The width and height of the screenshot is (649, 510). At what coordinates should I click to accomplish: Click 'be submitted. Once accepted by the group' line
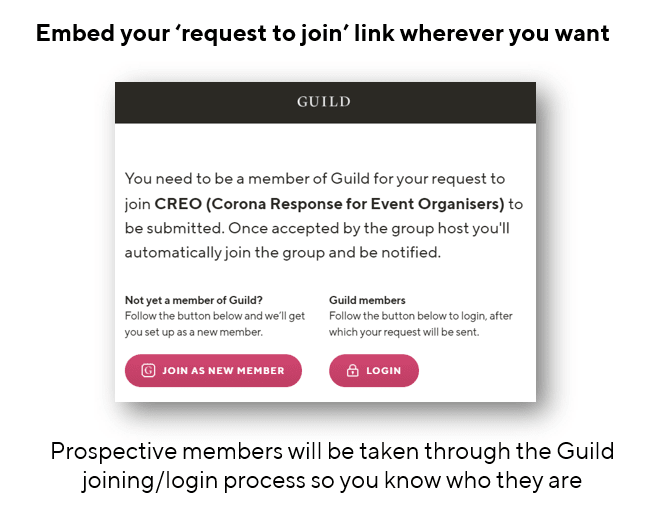point(317,228)
